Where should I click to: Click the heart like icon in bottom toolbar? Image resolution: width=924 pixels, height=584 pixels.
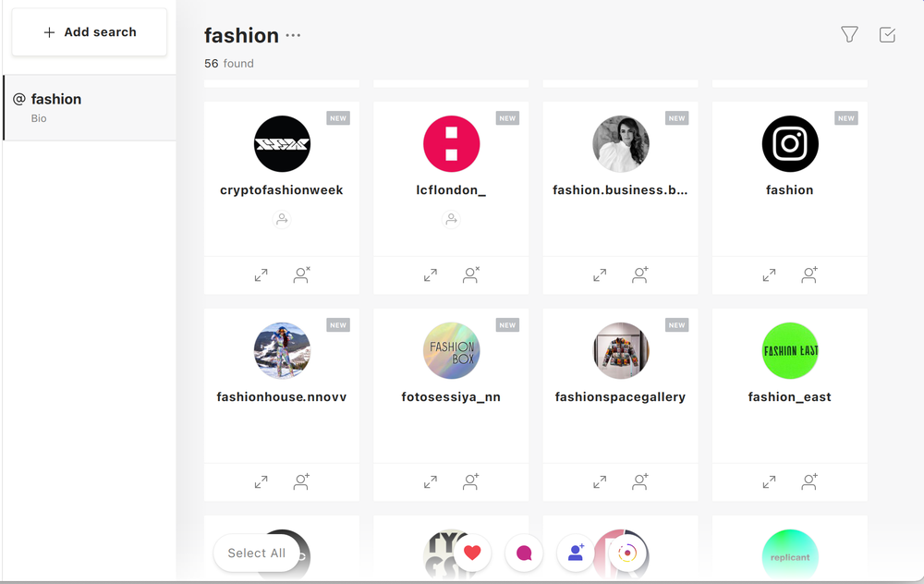coord(472,553)
